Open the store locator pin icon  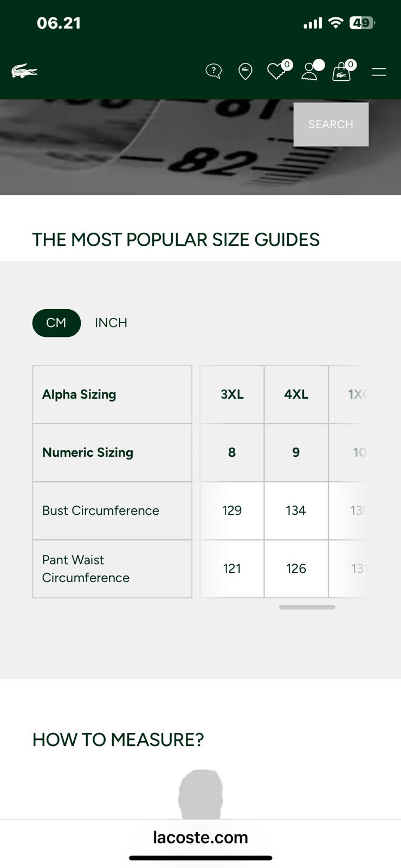point(245,71)
